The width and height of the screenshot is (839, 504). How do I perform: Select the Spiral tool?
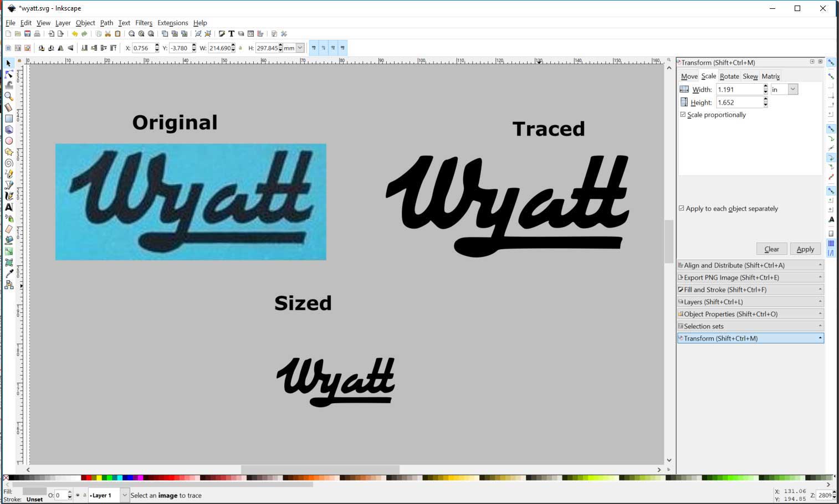(x=8, y=163)
